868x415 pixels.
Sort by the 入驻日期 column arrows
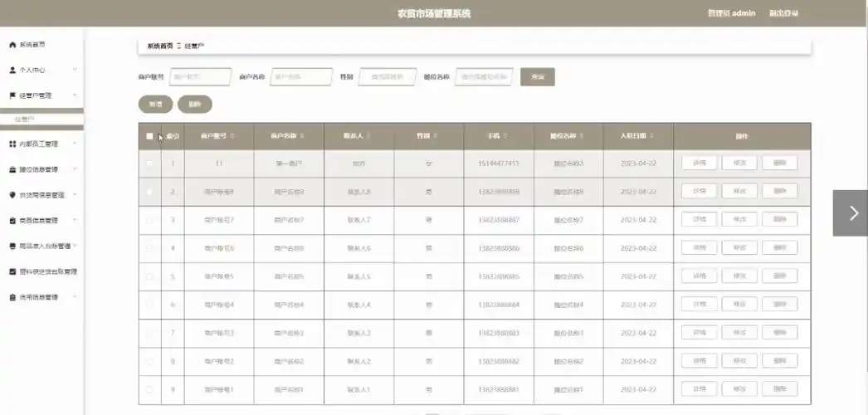pos(651,136)
